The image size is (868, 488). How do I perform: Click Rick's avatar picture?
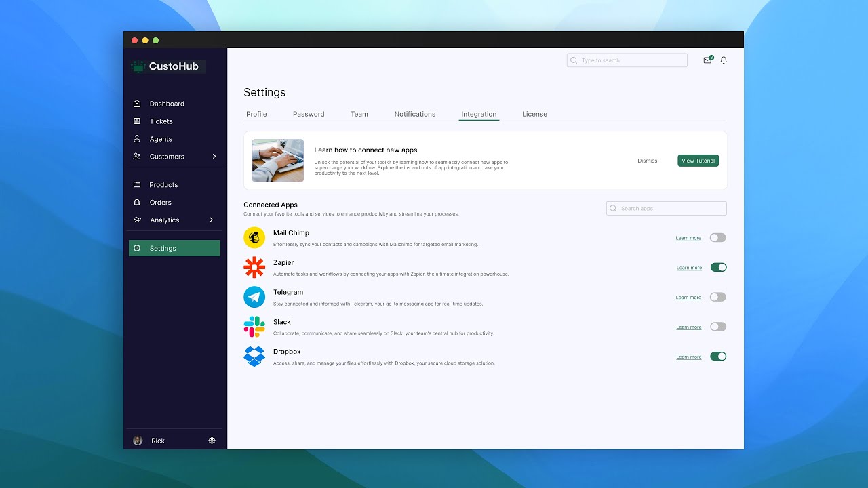138,441
